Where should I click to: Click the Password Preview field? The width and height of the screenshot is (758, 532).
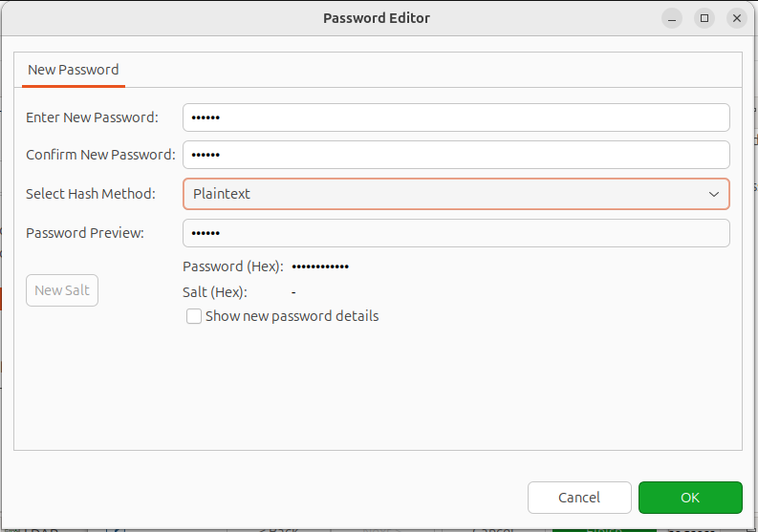[x=456, y=233]
